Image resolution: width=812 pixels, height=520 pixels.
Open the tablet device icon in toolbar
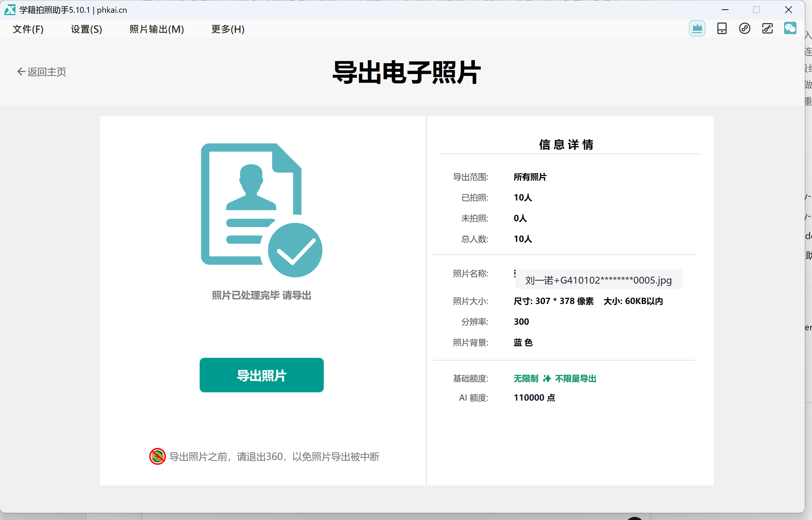(722, 29)
